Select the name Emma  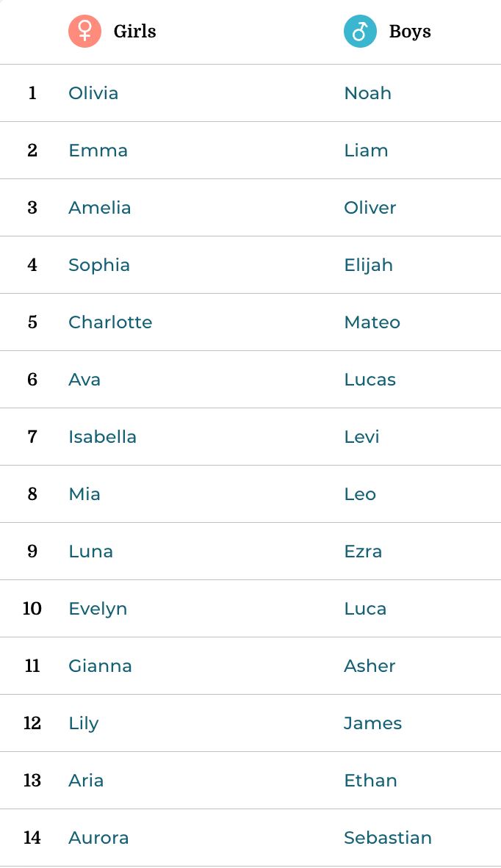[98, 151]
